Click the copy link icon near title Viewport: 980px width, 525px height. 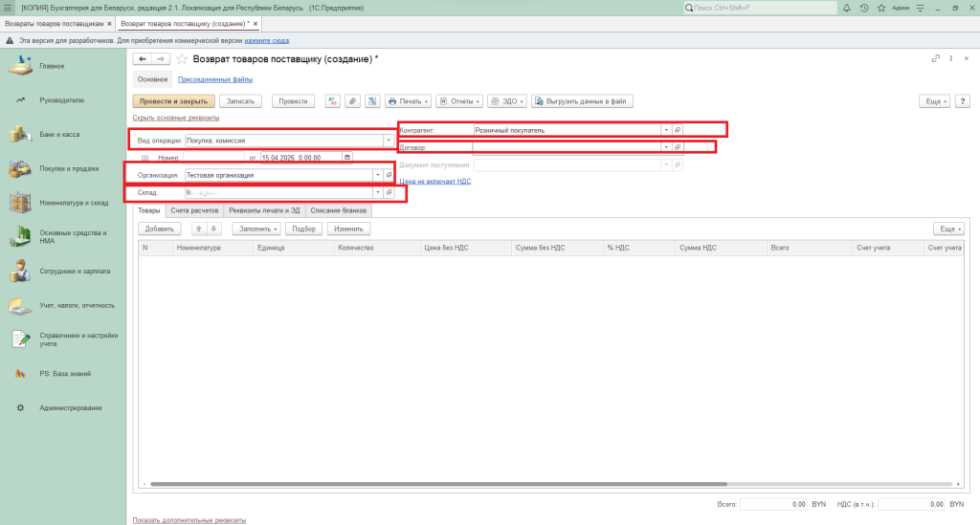935,59
